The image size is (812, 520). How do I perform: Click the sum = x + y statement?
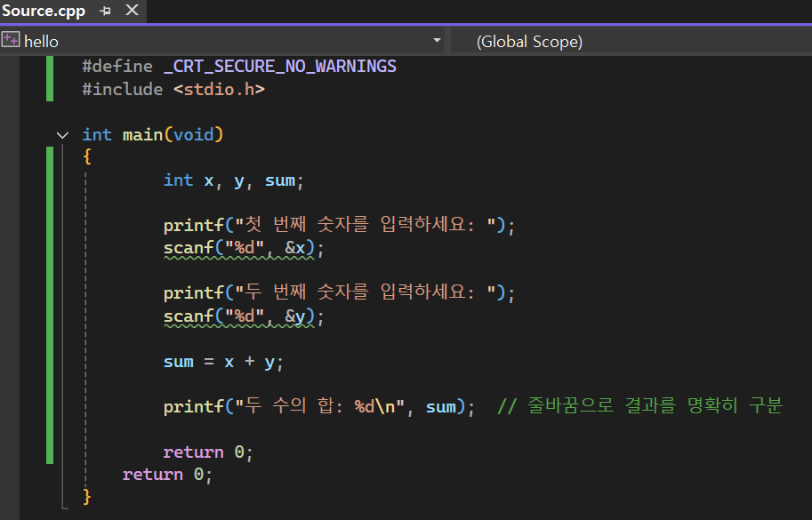[223, 362]
